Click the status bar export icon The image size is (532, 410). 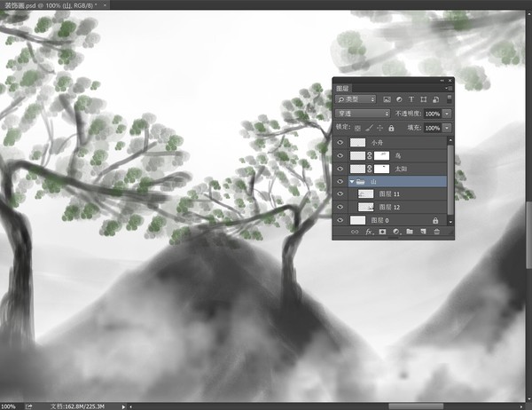(29, 406)
